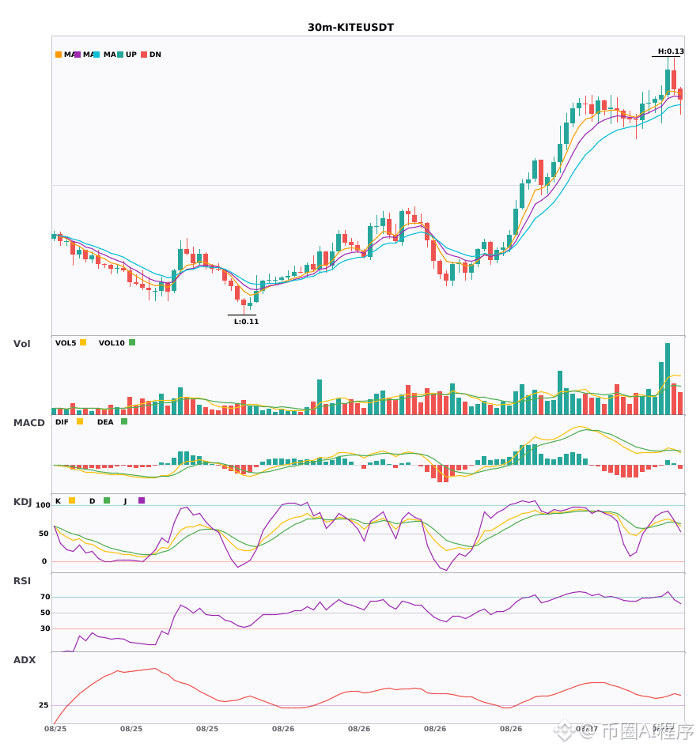Click the DN legend text

155,55
